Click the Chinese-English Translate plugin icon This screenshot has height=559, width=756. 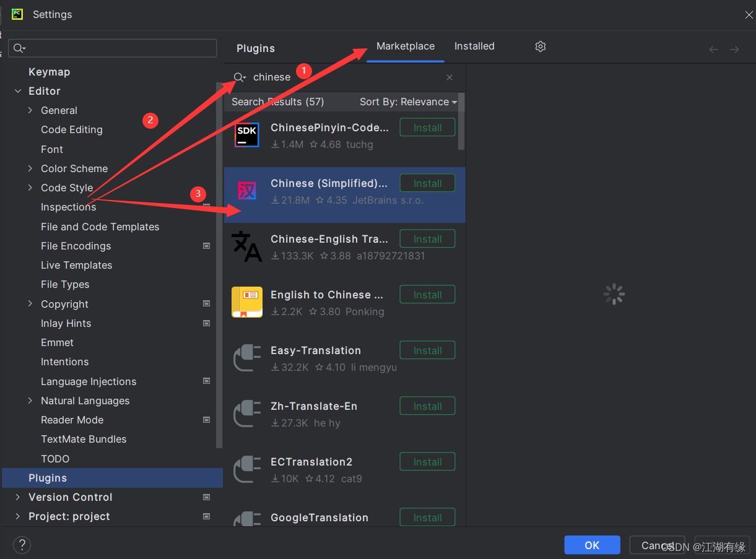(246, 246)
